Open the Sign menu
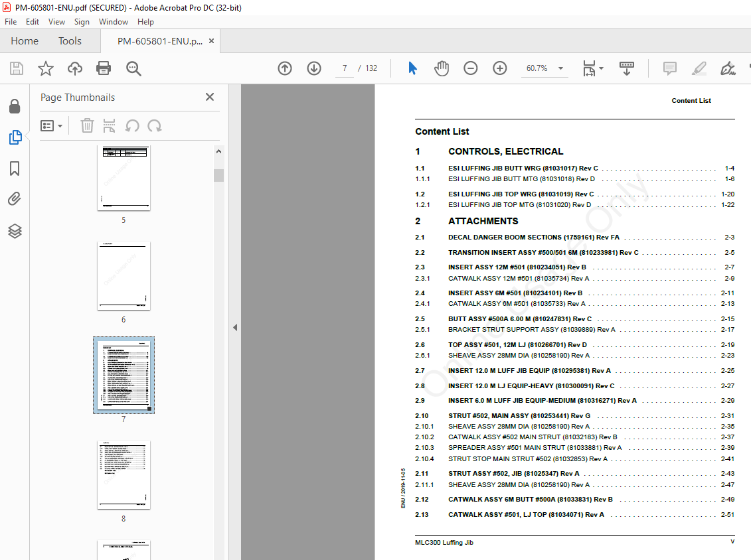The image size is (751, 560). tap(82, 21)
